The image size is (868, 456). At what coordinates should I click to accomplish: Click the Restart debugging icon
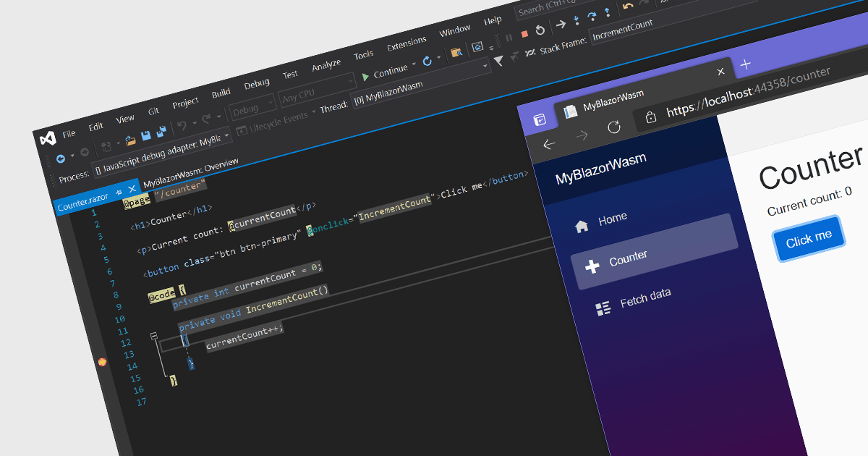coord(540,30)
